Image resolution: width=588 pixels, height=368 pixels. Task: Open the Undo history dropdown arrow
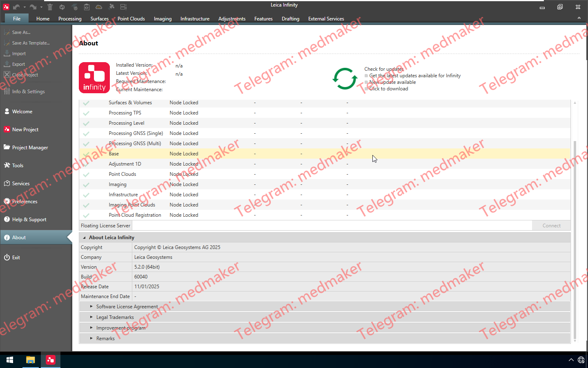coord(24,7)
